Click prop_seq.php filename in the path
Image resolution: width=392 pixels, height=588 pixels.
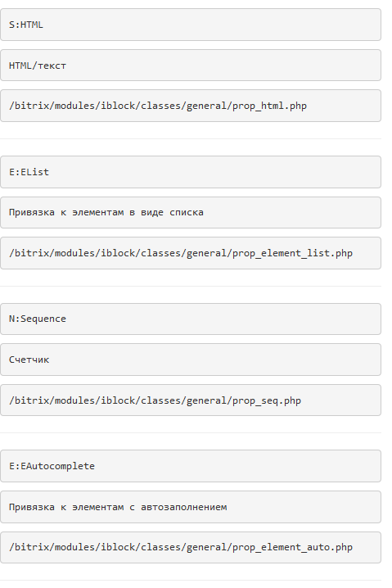coord(267,400)
